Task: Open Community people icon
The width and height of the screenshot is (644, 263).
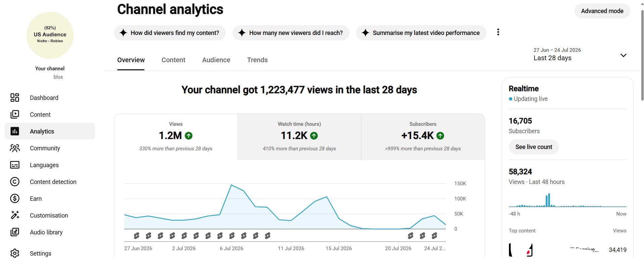Action: [x=15, y=148]
